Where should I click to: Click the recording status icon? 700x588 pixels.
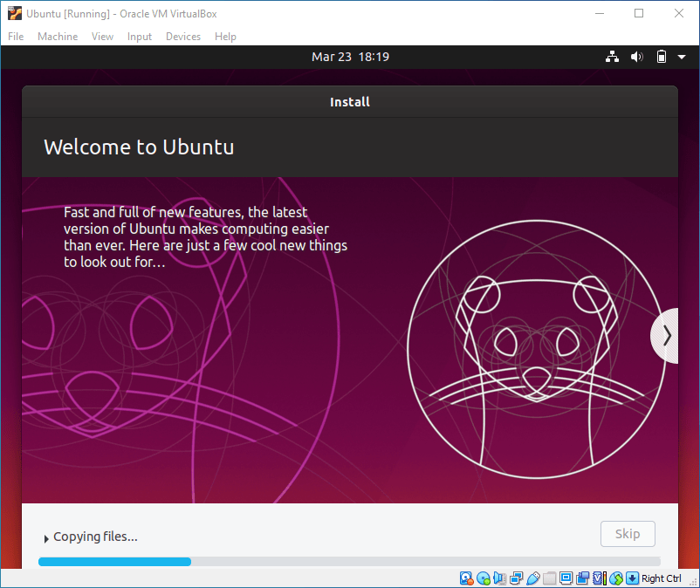point(582,578)
